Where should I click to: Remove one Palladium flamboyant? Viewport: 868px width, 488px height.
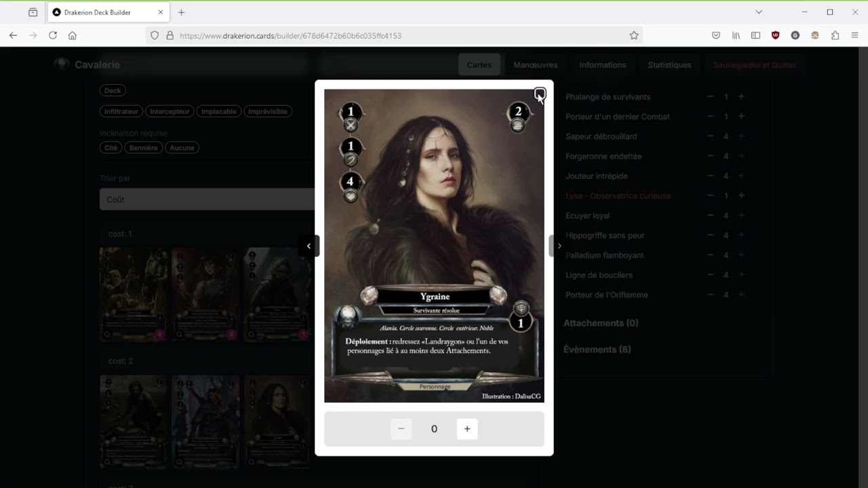click(710, 255)
